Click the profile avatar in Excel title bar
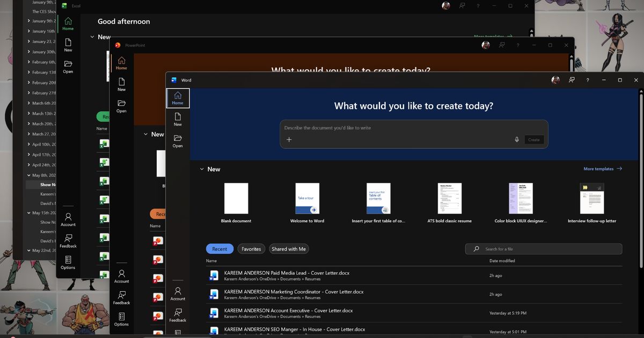Image resolution: width=644 pixels, height=338 pixels. [x=446, y=5]
